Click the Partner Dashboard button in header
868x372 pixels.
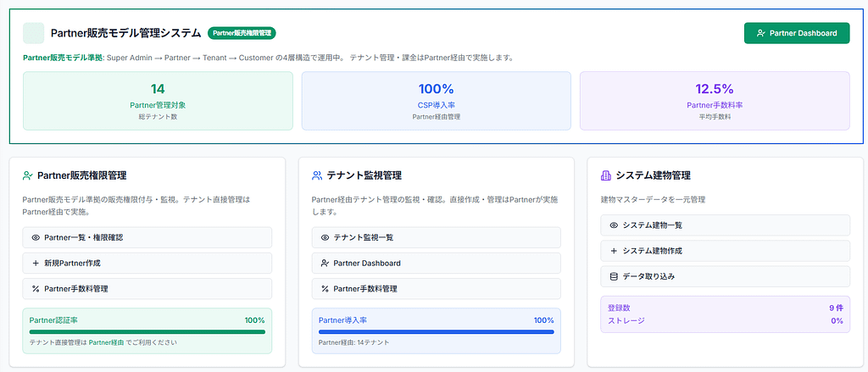pyautogui.click(x=796, y=33)
